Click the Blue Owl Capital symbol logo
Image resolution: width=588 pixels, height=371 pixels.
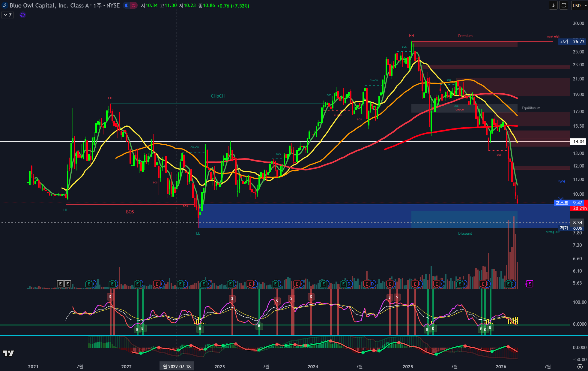tap(5, 5)
